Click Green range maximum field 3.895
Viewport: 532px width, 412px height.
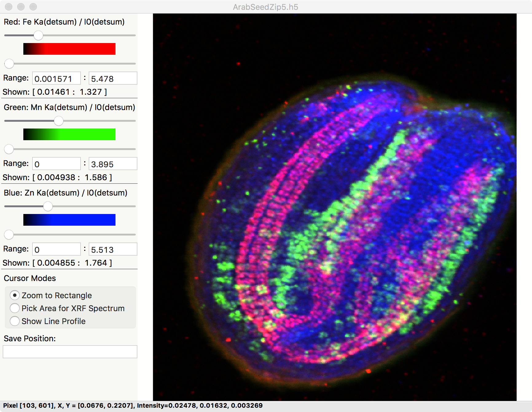(113, 164)
